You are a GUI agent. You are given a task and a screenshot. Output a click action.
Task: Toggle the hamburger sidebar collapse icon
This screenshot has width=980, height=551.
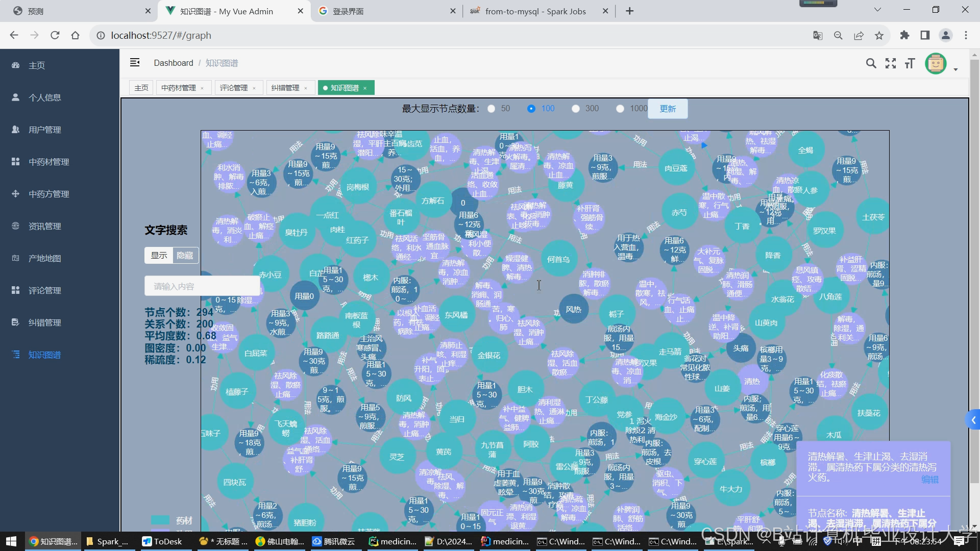pos(135,62)
